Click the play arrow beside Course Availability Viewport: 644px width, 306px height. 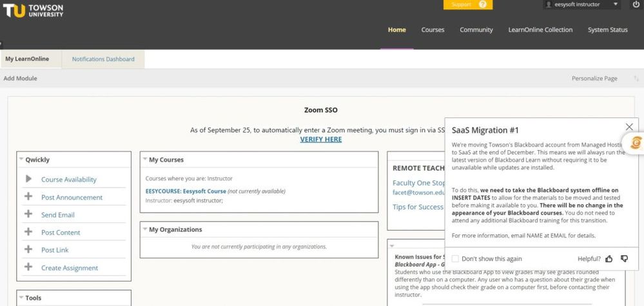(28, 179)
